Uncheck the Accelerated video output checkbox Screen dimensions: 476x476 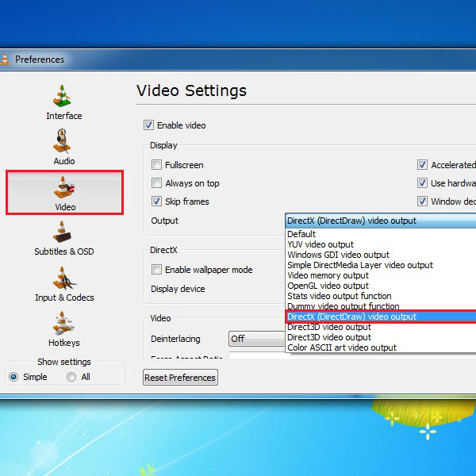click(422, 165)
